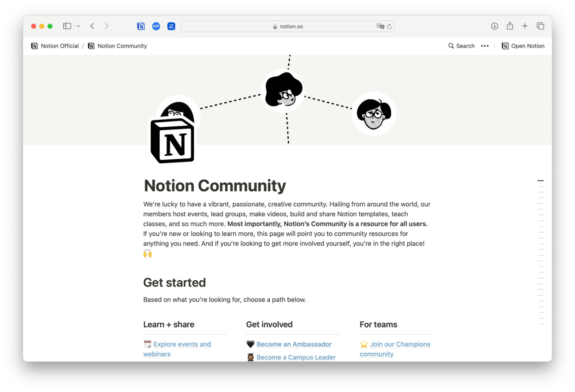Open a new tab with plus icon
The height and width of the screenshot is (392, 575).
click(x=525, y=26)
